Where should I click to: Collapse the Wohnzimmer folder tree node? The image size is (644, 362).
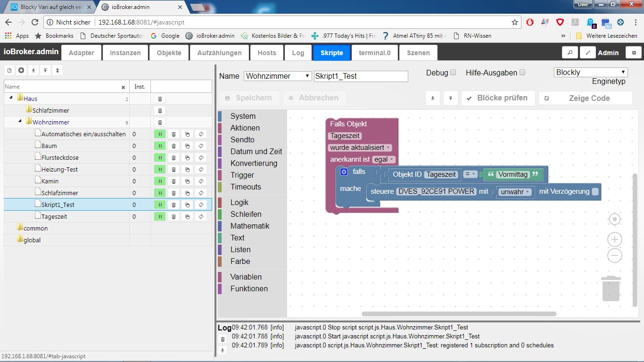(x=20, y=122)
